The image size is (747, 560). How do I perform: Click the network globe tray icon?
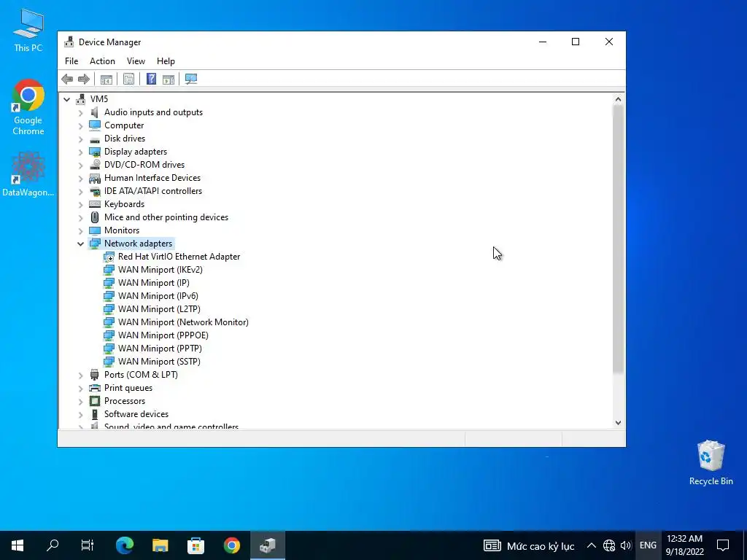coord(609,545)
